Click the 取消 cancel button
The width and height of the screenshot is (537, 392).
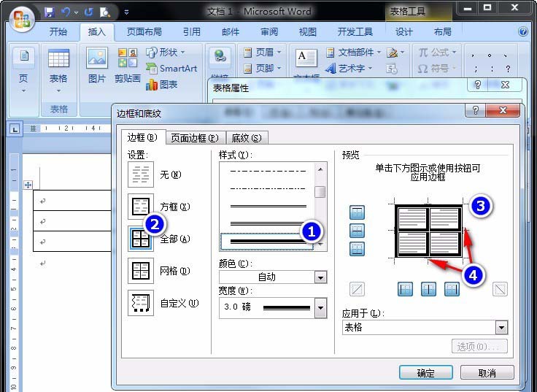[x=487, y=372]
